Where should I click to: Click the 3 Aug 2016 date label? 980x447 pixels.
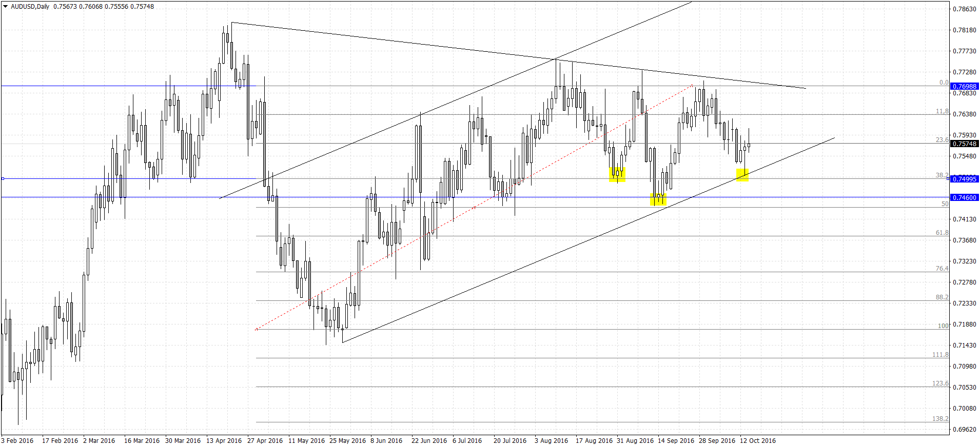click(552, 441)
